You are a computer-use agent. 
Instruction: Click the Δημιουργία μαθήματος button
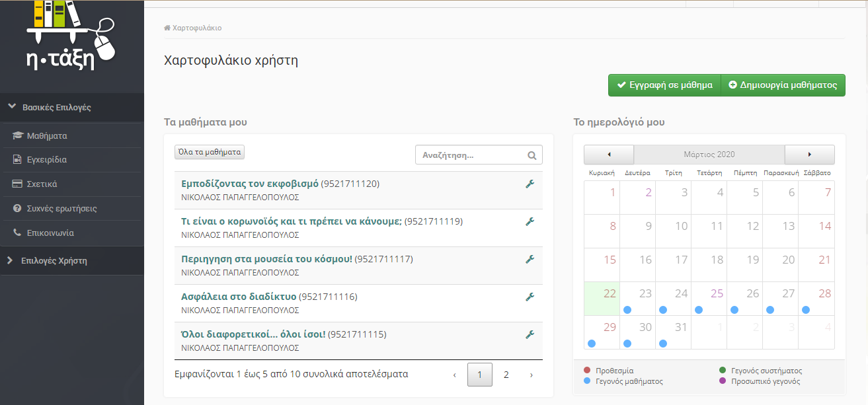(783, 85)
